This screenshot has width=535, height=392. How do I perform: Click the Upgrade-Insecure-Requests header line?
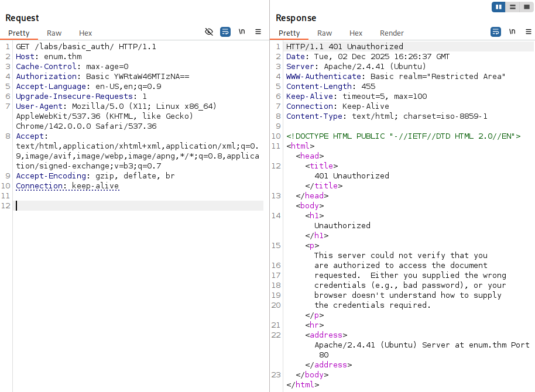(81, 96)
